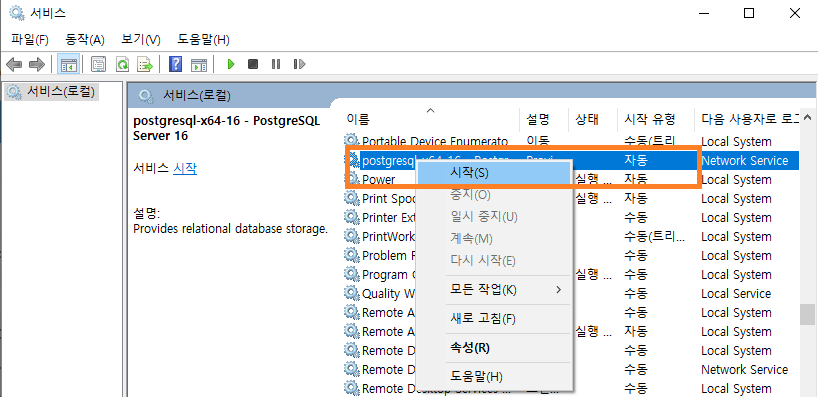Click the postgresql-x64-16 - PostgreSQL Server 16 heading
This screenshot has width=818, height=397.
[x=227, y=128]
